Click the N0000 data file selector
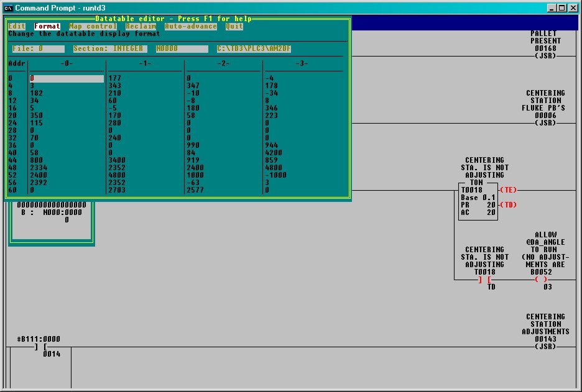The height and width of the screenshot is (392, 582). point(181,48)
